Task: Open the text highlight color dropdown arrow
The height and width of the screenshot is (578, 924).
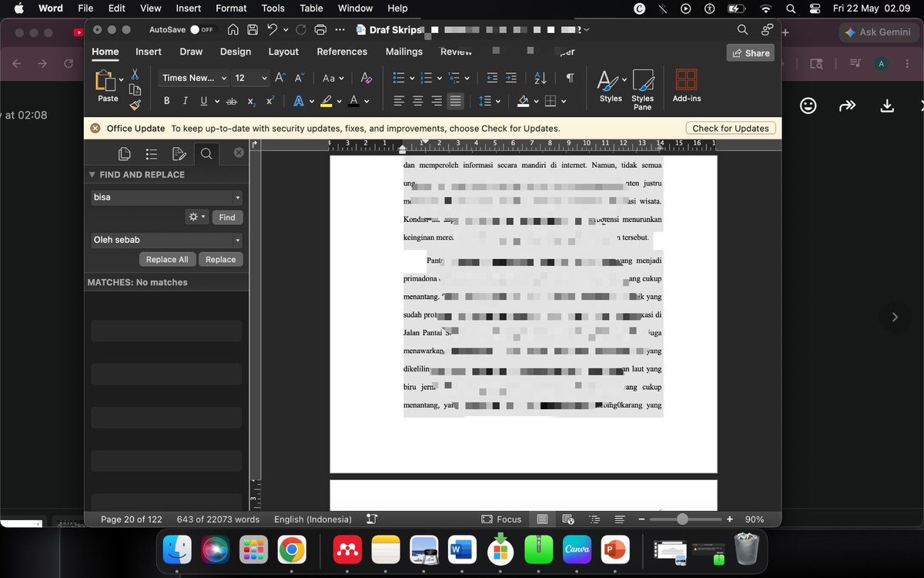Action: [x=340, y=101]
